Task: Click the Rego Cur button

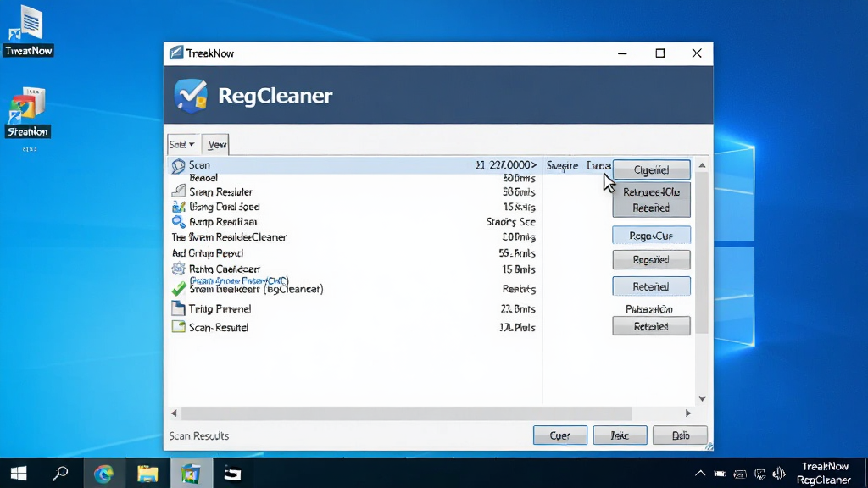Action: (x=652, y=236)
